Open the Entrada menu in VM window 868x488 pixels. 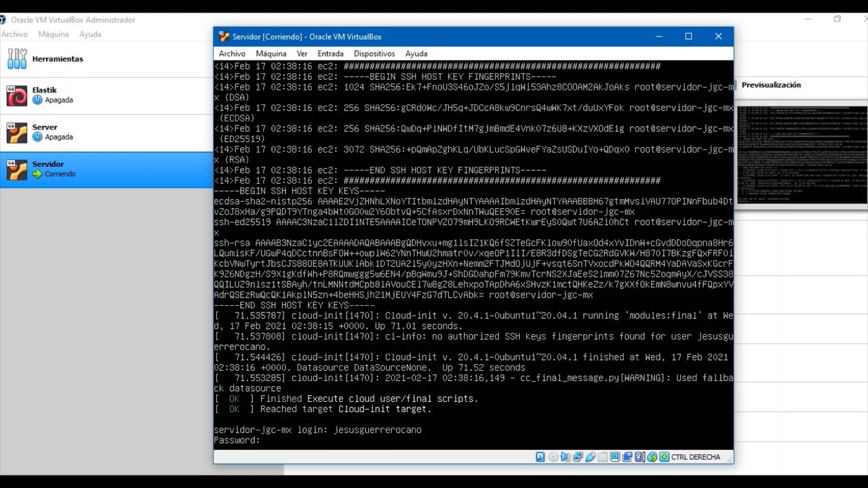[x=330, y=54]
